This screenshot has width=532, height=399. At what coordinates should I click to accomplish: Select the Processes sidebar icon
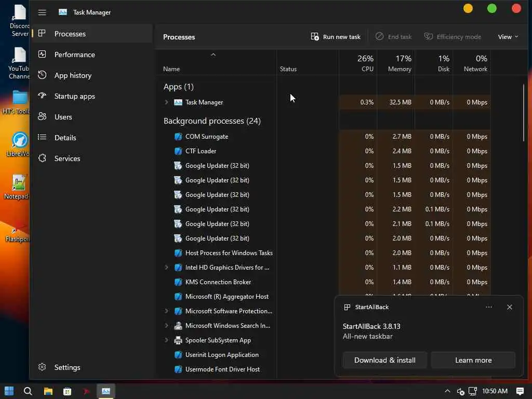coord(42,33)
